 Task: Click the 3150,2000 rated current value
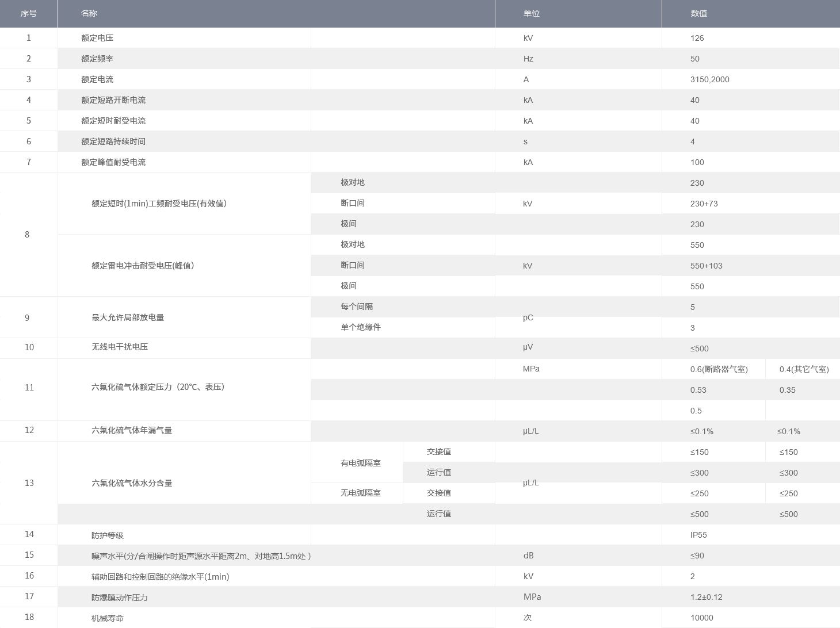[x=709, y=79]
